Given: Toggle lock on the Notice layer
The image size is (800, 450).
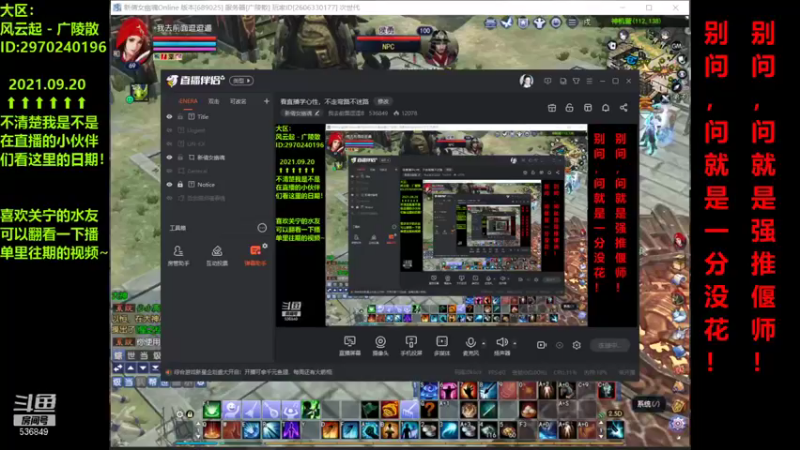Looking at the screenshot, I should coord(180,185).
